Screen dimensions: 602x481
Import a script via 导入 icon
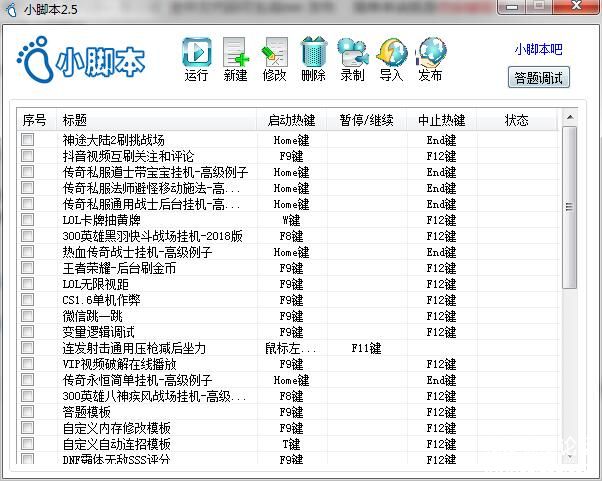click(391, 53)
